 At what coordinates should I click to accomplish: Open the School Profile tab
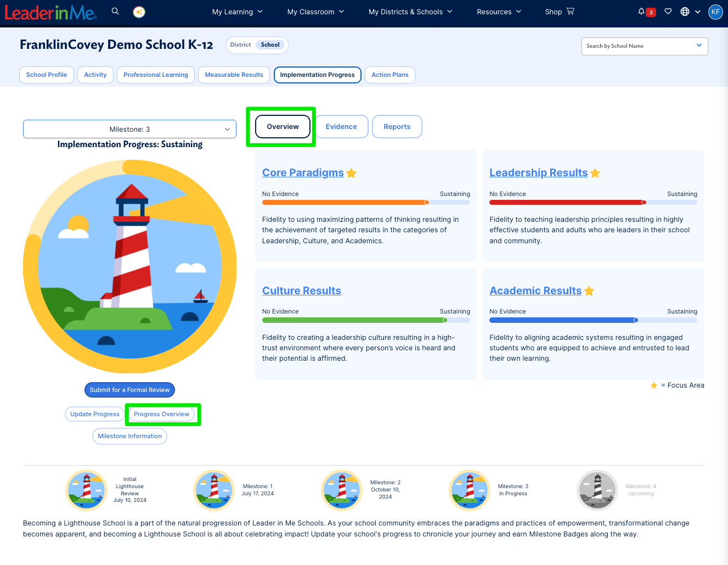coord(47,75)
